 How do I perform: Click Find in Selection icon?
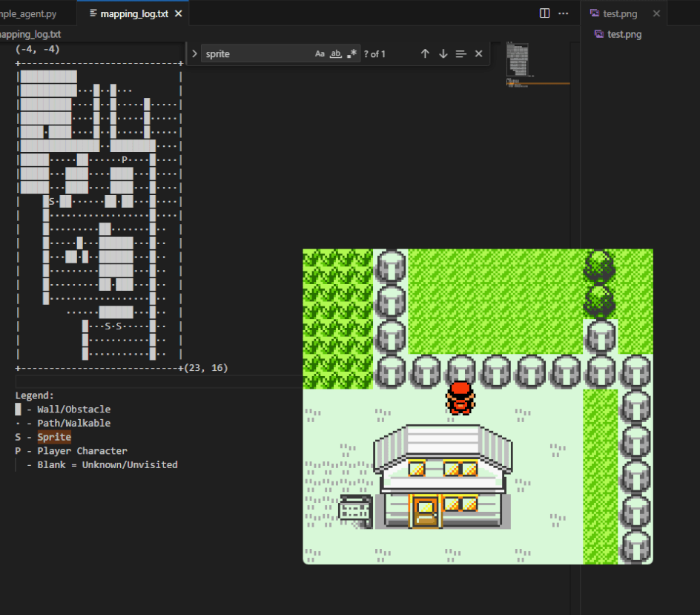[x=460, y=54]
